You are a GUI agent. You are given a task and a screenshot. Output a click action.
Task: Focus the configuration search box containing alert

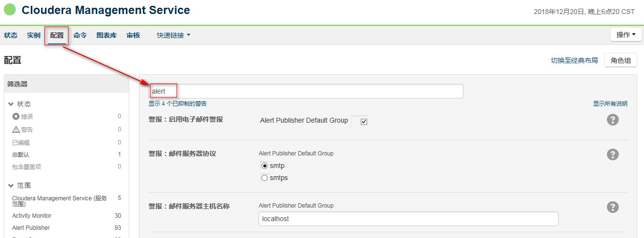point(306,91)
